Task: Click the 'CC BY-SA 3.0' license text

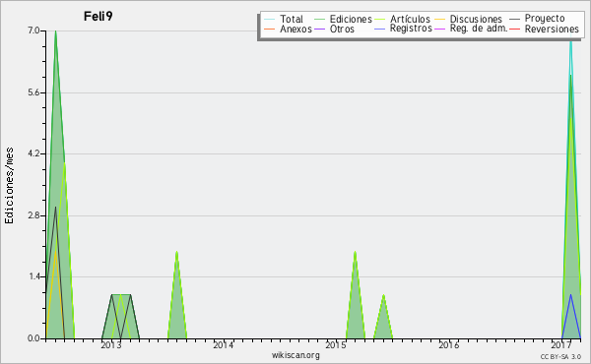Action: 560,356
